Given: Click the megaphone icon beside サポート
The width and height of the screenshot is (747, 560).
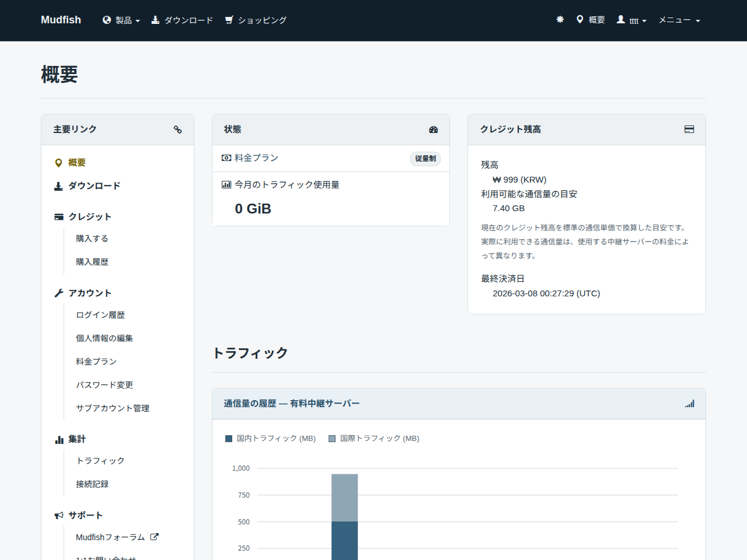Looking at the screenshot, I should click(x=59, y=516).
